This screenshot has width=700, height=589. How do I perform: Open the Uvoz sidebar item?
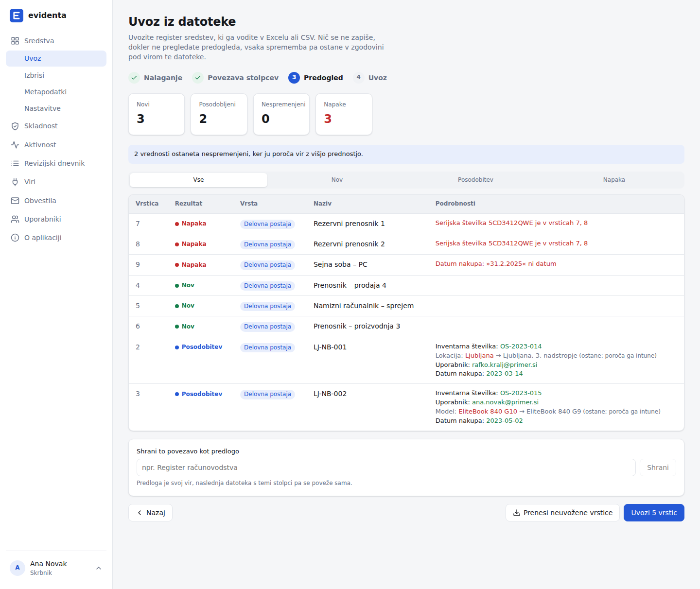[56, 58]
